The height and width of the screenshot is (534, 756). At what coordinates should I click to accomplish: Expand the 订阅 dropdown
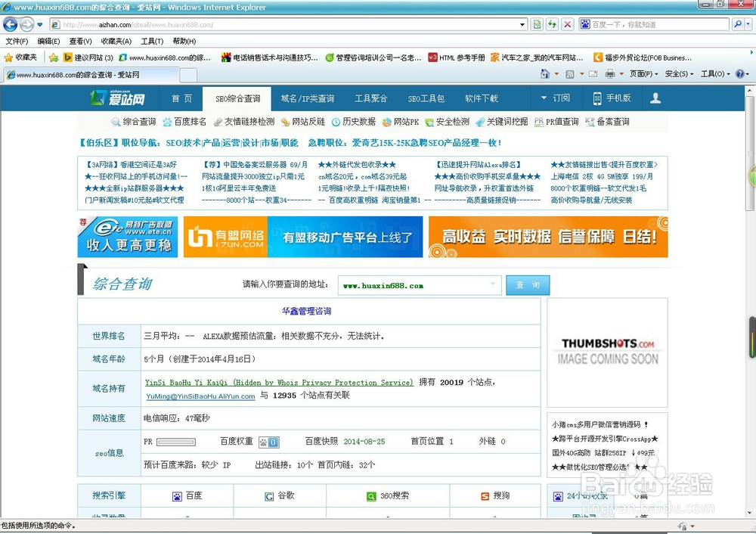556,98
